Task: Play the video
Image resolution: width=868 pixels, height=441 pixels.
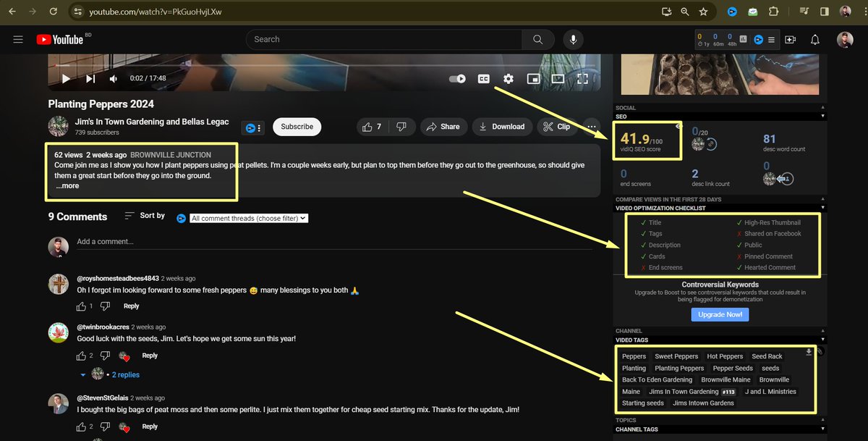Action: coord(66,78)
